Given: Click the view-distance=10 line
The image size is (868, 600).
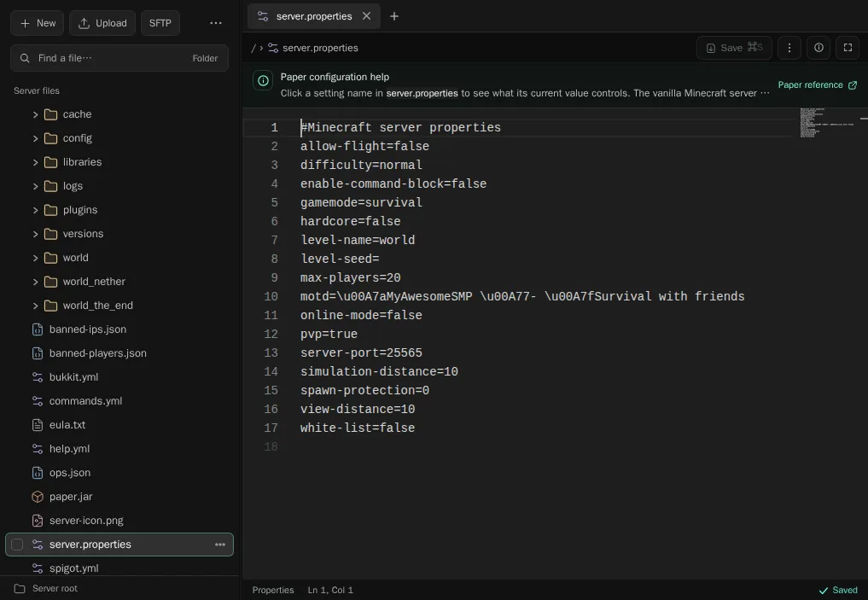Looking at the screenshot, I should click(x=358, y=410).
